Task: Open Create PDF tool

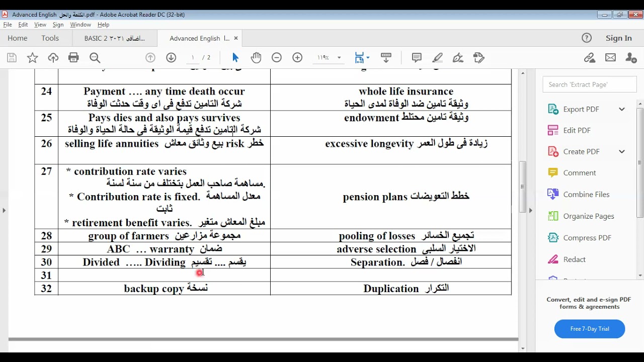Action: [581, 151]
